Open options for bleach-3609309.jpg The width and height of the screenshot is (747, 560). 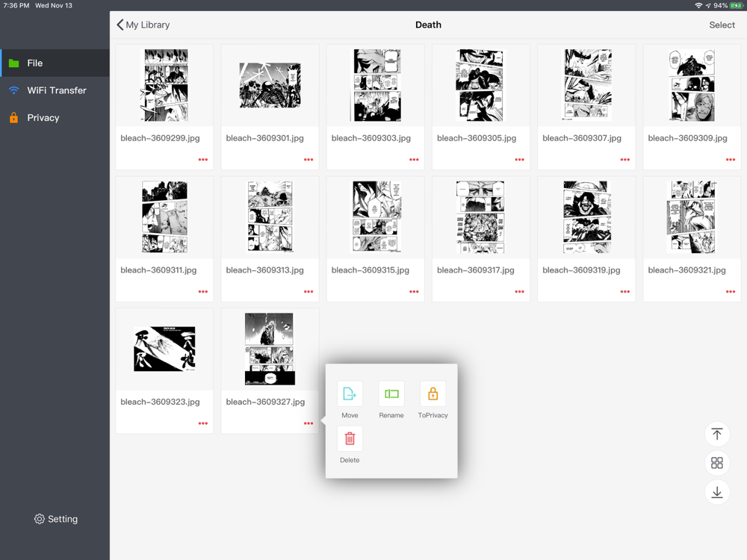click(731, 160)
